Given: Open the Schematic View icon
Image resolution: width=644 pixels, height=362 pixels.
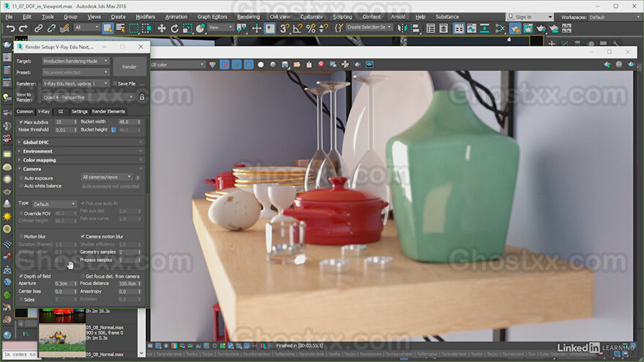Looking at the screenshot, I should [x=484, y=29].
